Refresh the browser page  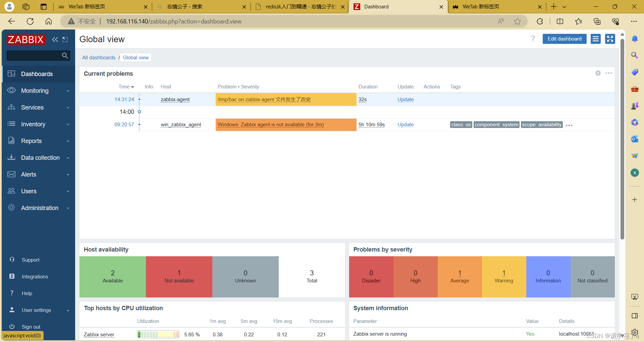(x=30, y=21)
